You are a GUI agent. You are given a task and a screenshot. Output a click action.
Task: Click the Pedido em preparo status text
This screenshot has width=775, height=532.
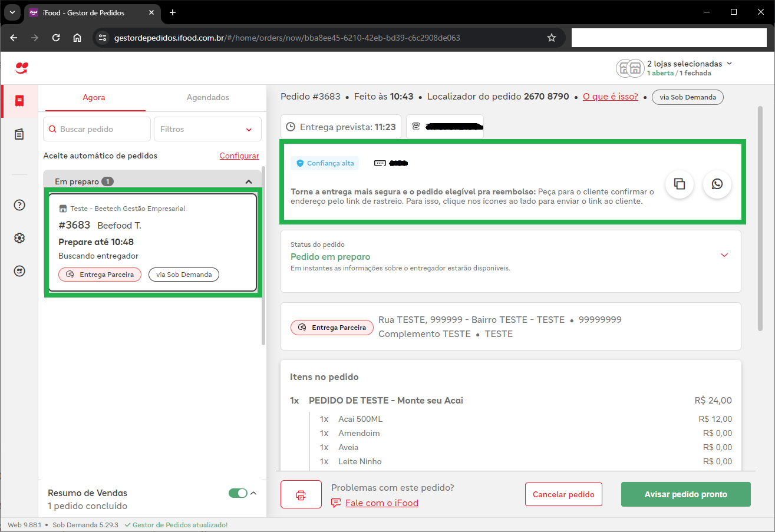click(331, 257)
